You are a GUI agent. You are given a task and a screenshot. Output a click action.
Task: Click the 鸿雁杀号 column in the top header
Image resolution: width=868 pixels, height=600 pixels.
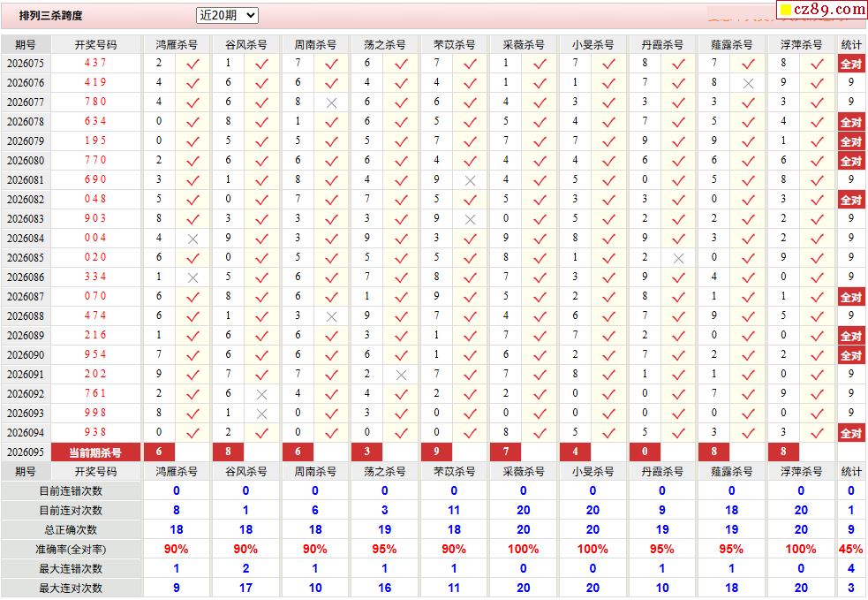pos(177,44)
